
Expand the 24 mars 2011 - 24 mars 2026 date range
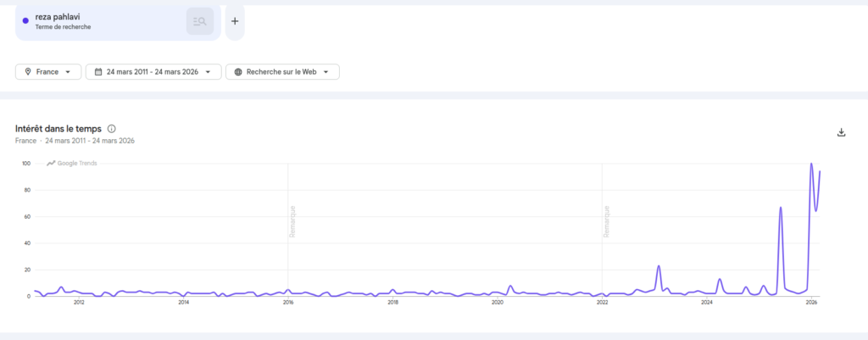(153, 72)
